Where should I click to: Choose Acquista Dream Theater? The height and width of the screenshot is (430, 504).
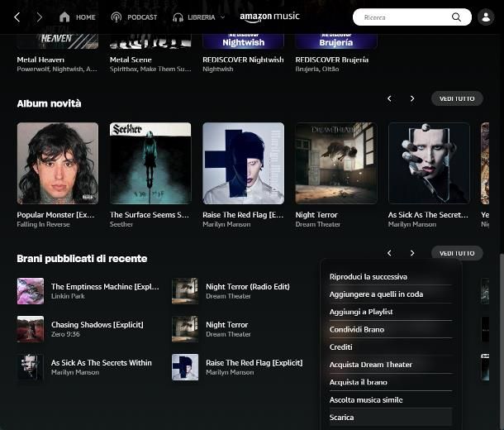click(391, 365)
